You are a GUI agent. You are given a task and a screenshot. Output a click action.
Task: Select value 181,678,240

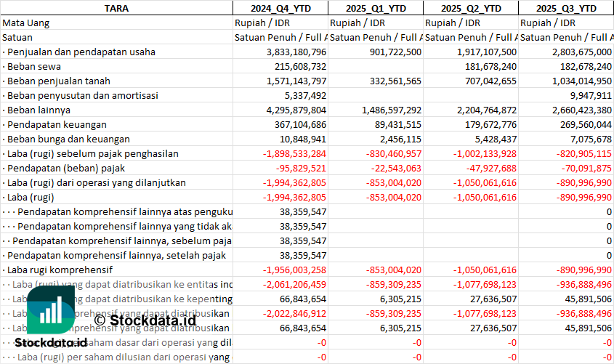pyautogui.click(x=490, y=67)
